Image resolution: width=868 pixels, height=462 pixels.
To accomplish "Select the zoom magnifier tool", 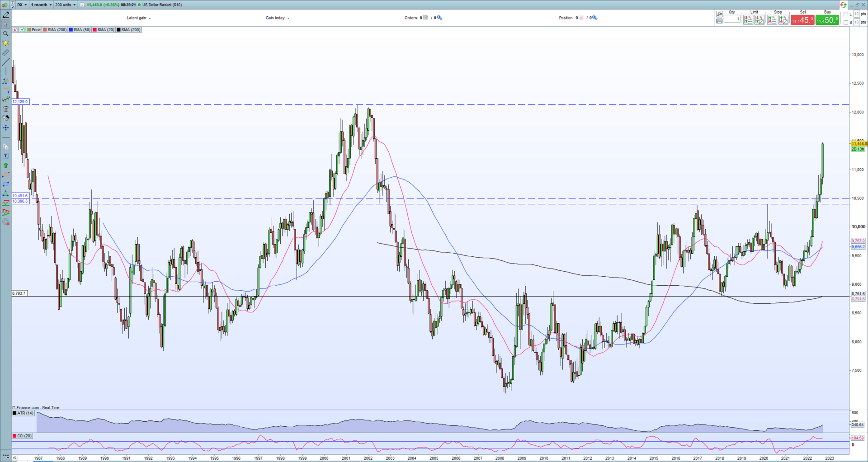I will click(x=5, y=34).
